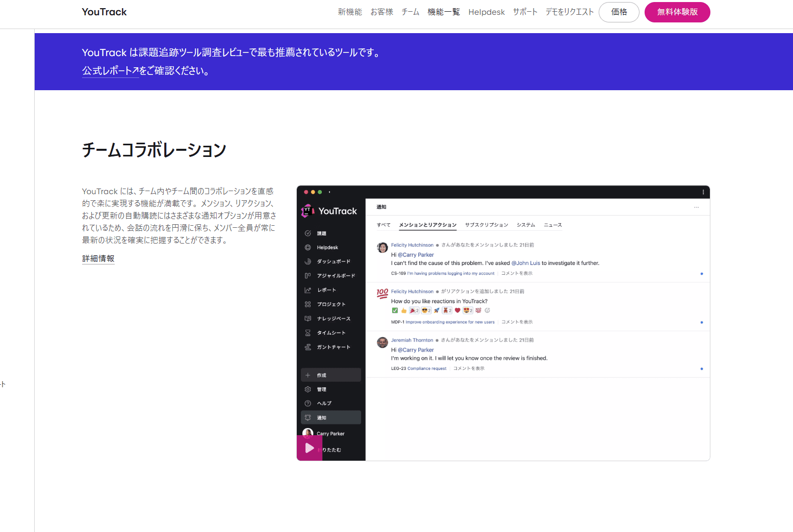Click the party popper reaction with count 2

414,310
